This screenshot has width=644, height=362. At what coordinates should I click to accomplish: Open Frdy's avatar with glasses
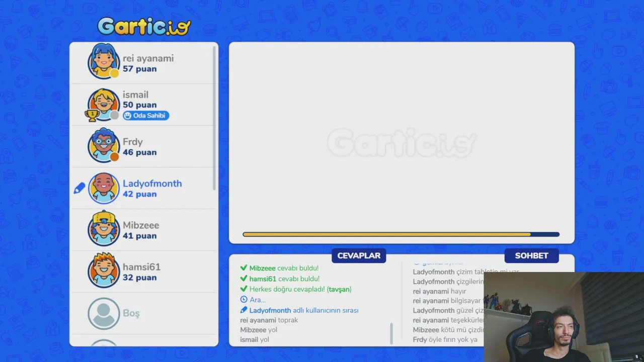pyautogui.click(x=104, y=145)
